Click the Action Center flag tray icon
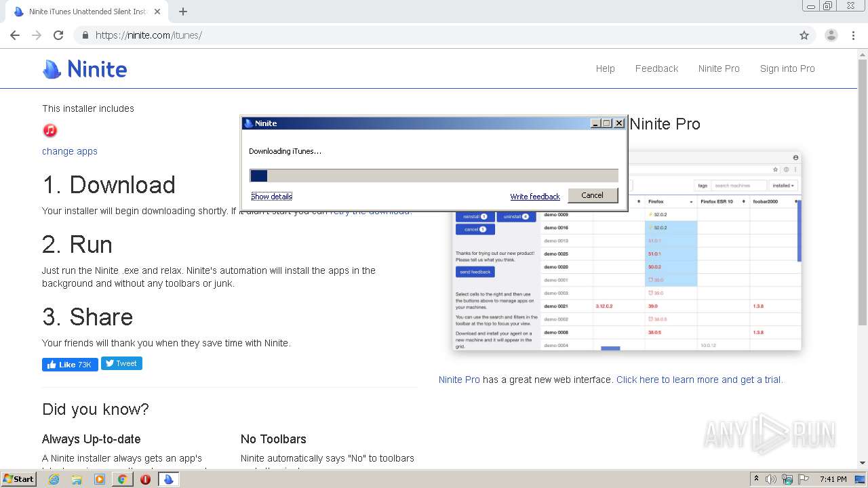Screen dimensions: 868x488 coord(804,479)
